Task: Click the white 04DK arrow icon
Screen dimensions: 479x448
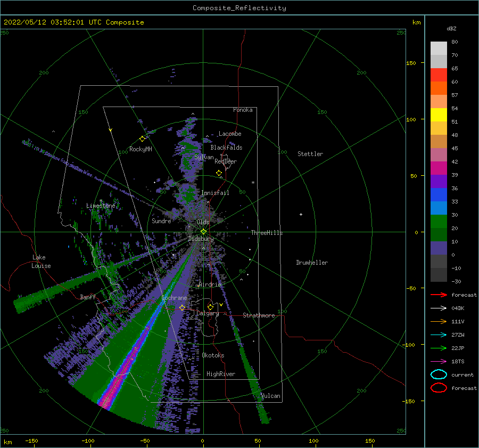Action: point(439,308)
